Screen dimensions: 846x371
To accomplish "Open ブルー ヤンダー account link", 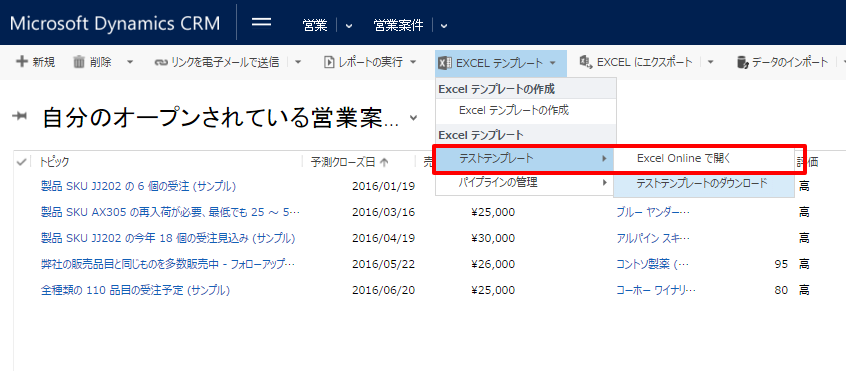I will [653, 212].
